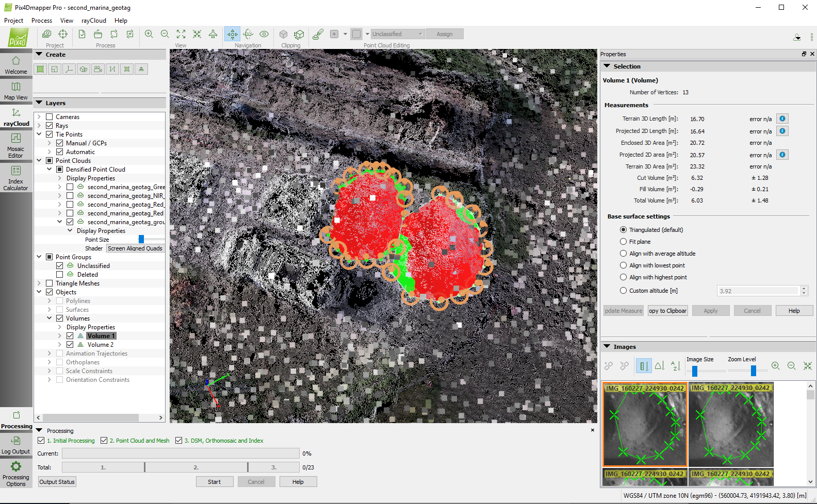The width and height of the screenshot is (817, 504).
Task: Open the Unclassified point group dropdown
Action: [x=398, y=34]
